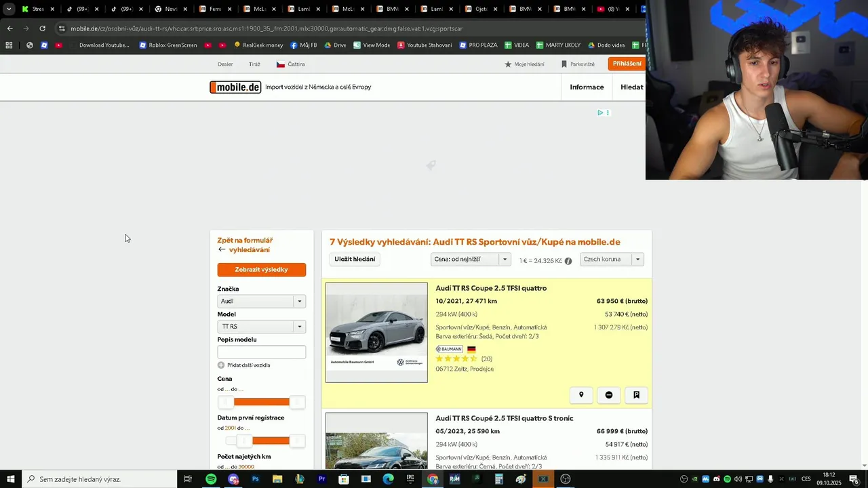The image size is (868, 488).
Task: Click the mobile.de logo
Action: coord(235,87)
